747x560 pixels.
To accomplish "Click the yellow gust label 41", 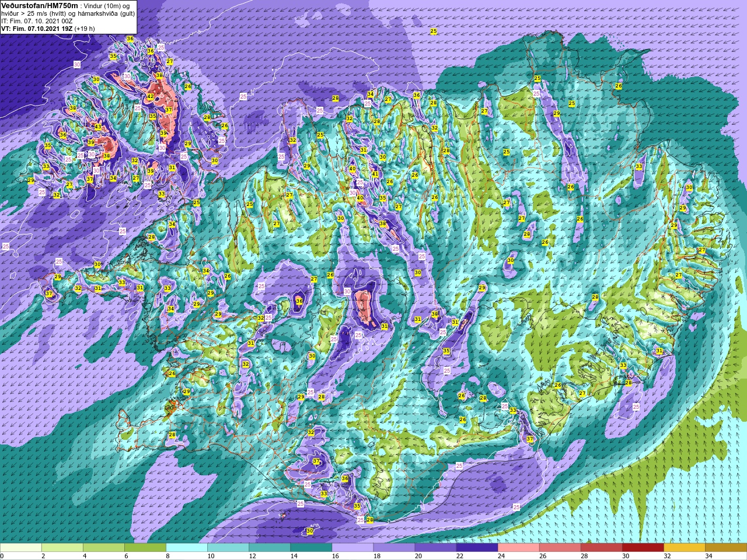I will tap(375, 174).
